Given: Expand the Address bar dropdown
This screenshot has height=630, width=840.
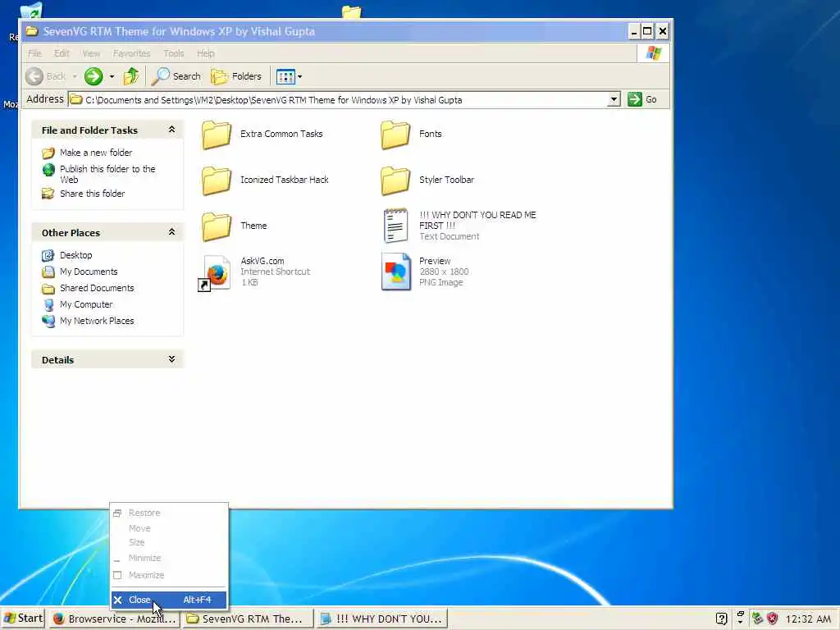Looking at the screenshot, I should (x=614, y=99).
